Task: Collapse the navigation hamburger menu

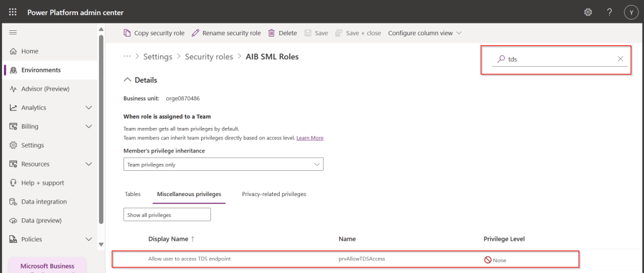Action: pos(13,32)
